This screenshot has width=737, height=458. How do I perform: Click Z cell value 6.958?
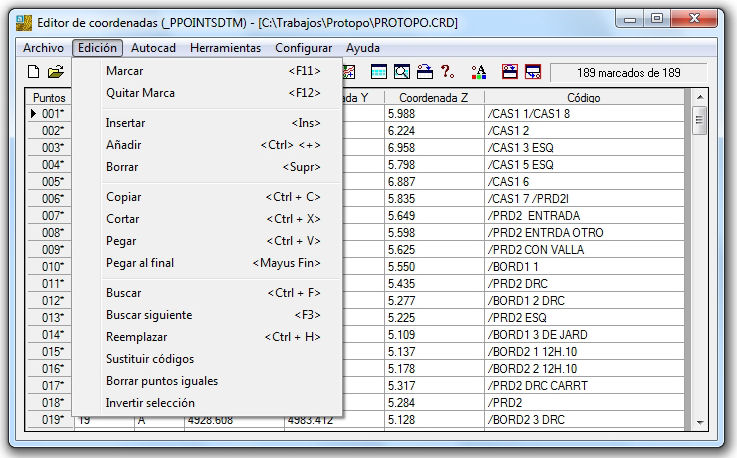pos(434,148)
